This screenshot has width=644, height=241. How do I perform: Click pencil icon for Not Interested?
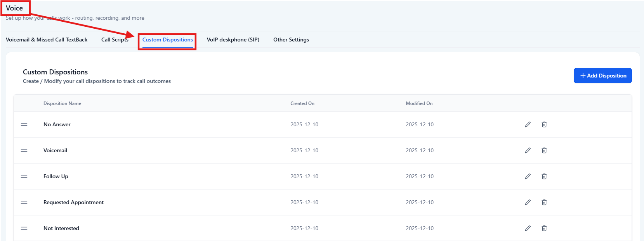click(x=528, y=228)
